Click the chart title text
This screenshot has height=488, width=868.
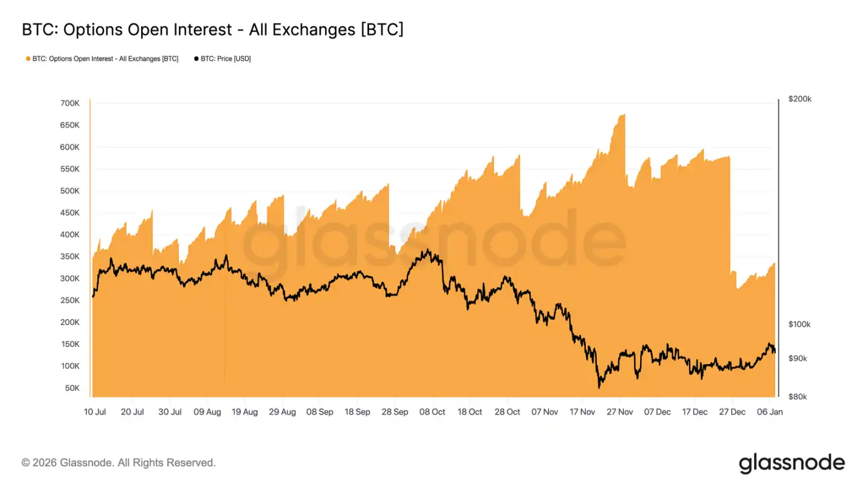[x=212, y=30]
